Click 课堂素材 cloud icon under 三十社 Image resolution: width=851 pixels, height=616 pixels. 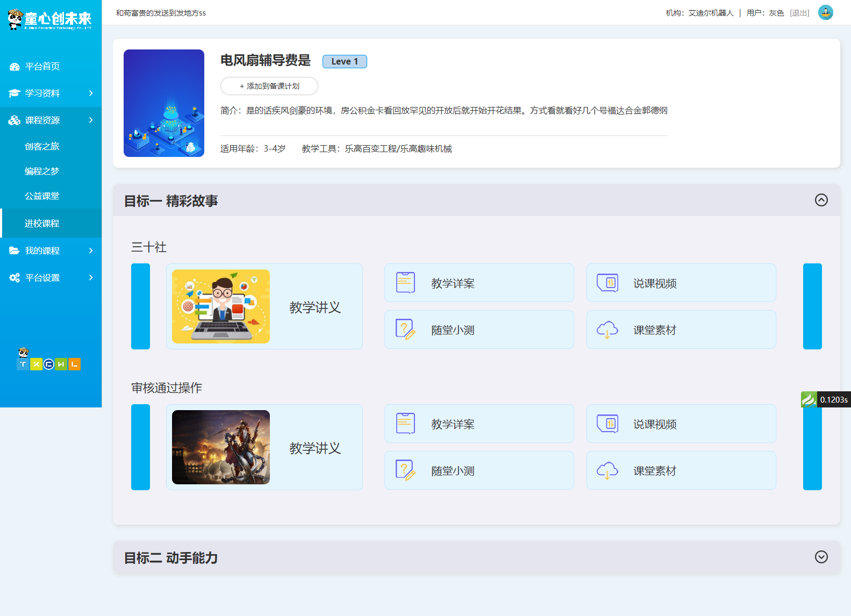click(607, 330)
